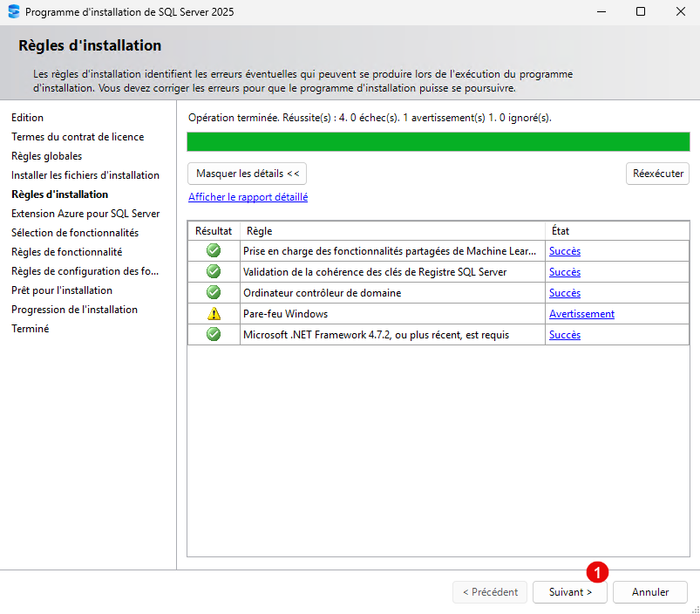Open Succès link for .NET Framework rule

click(565, 335)
